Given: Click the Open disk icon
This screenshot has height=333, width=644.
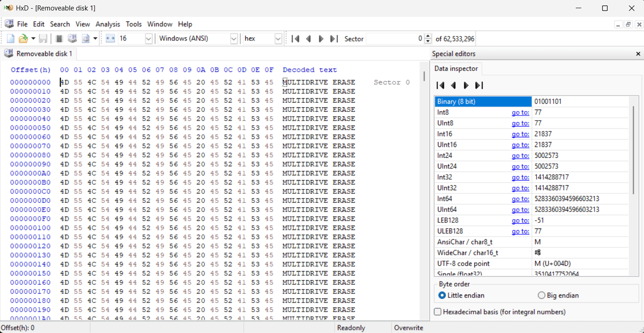Looking at the screenshot, I should tap(72, 39).
